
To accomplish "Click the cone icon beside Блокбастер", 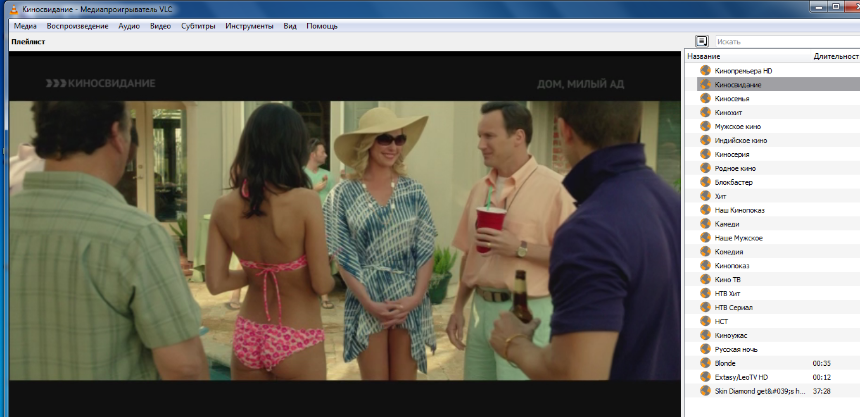I will click(x=705, y=182).
